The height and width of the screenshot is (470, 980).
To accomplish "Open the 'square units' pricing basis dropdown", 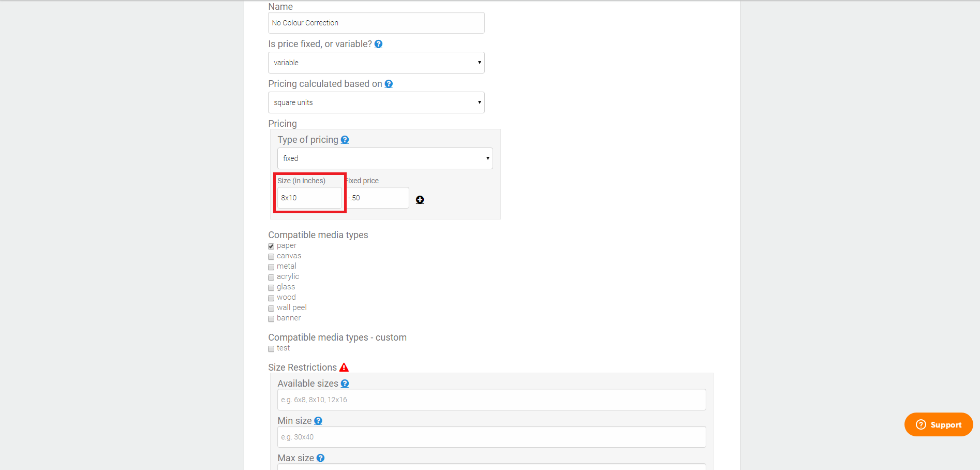I will (x=376, y=102).
